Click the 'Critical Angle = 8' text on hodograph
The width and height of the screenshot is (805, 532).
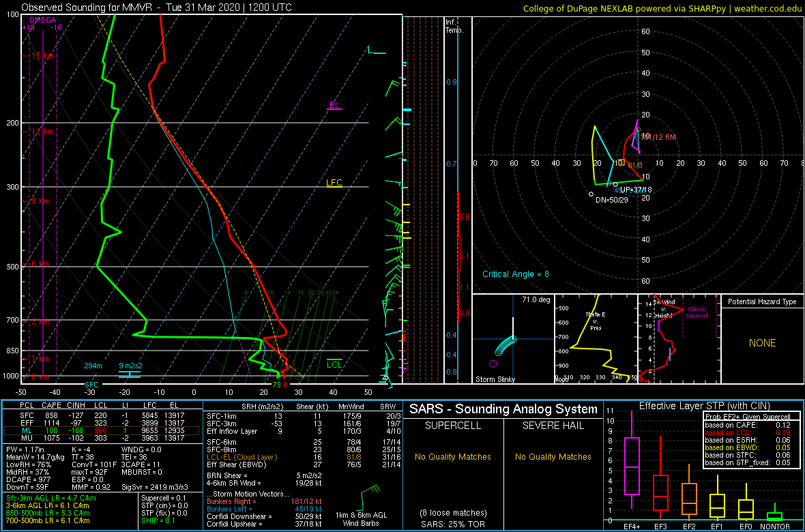(515, 274)
